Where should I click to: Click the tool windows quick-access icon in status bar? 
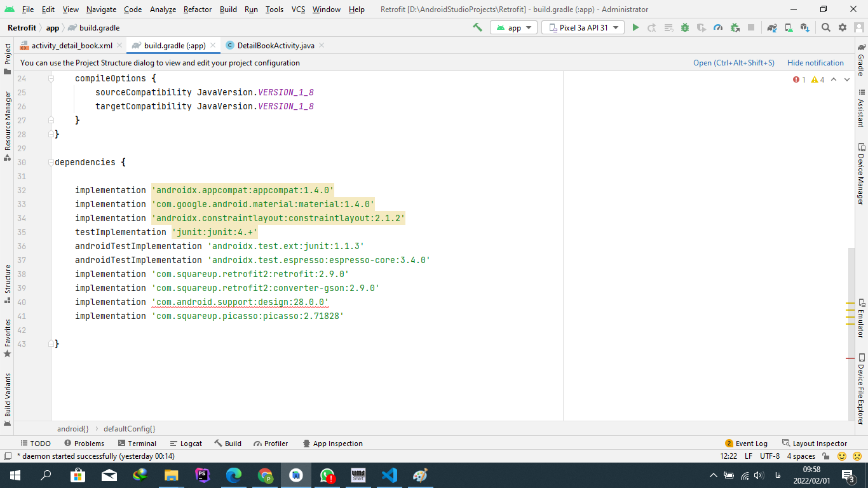[x=7, y=456]
